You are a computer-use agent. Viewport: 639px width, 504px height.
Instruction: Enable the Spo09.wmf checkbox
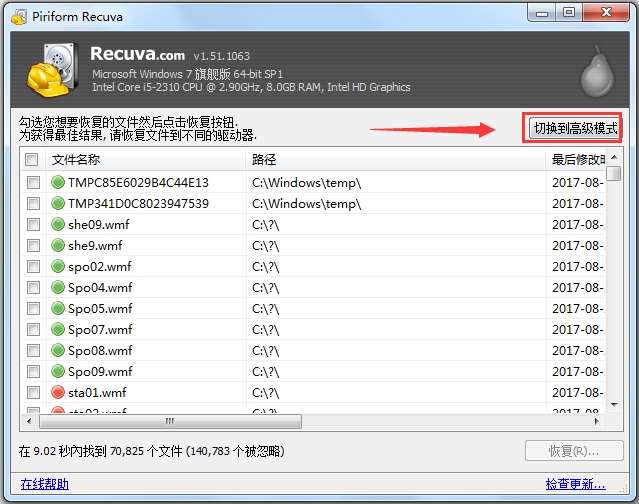point(33,371)
